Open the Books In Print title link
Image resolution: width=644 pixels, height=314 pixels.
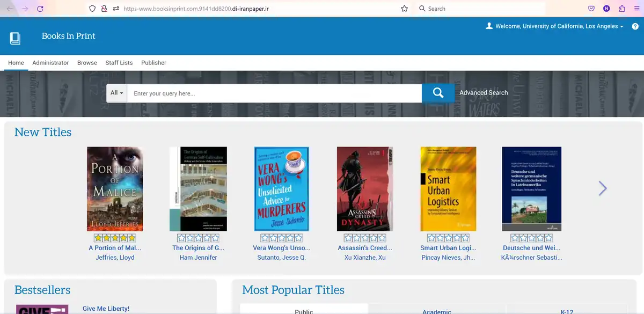point(69,36)
